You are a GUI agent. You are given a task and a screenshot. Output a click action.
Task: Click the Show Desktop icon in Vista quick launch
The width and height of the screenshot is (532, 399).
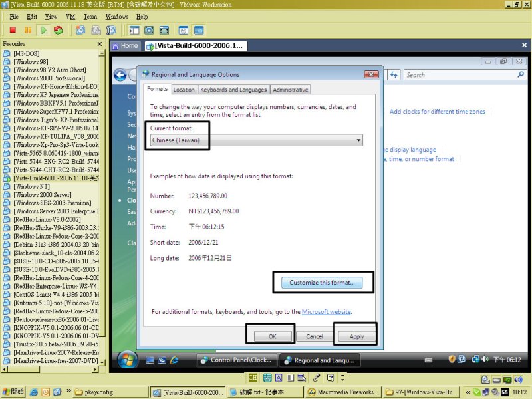150,360
